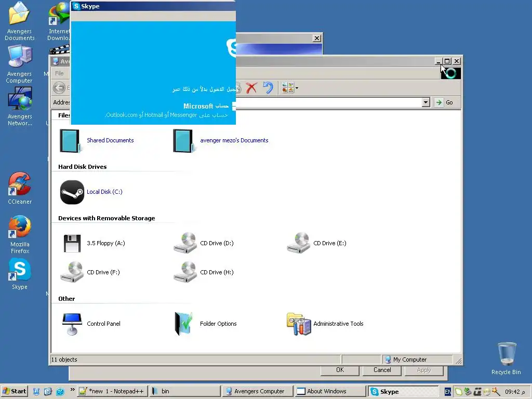
Task: Open Internet Download Manager desktop icon
Action: click(58, 21)
